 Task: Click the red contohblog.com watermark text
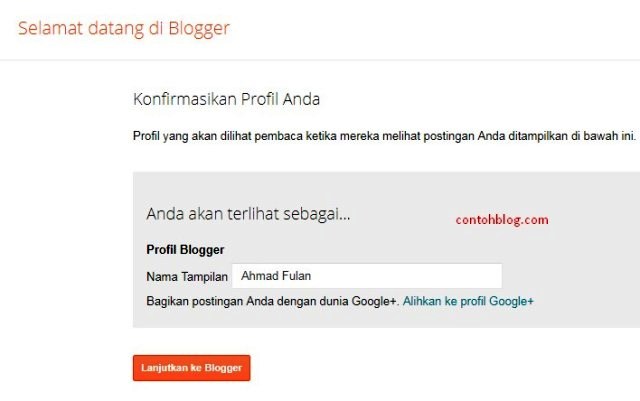(502, 219)
